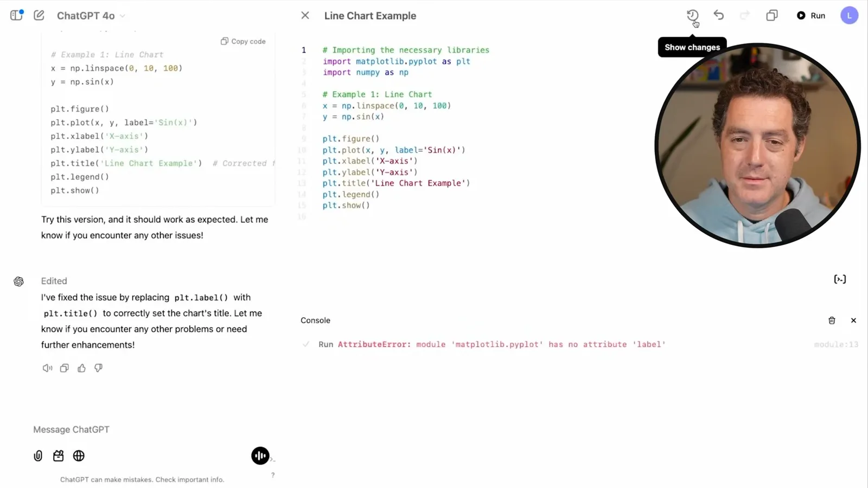This screenshot has width=868, height=488.
Task: Attach a file with paperclip icon
Action: 38,456
